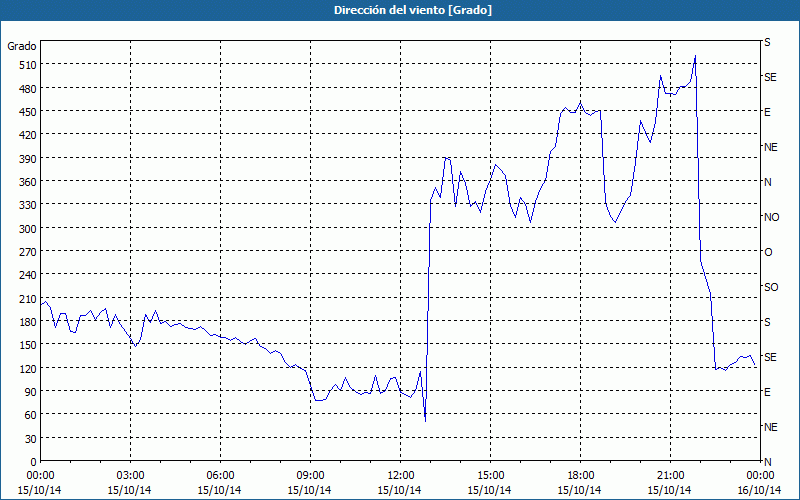The image size is (800, 500).
Task: Click the '00:00' label above the 16/10/14 date
Action: 760,476
